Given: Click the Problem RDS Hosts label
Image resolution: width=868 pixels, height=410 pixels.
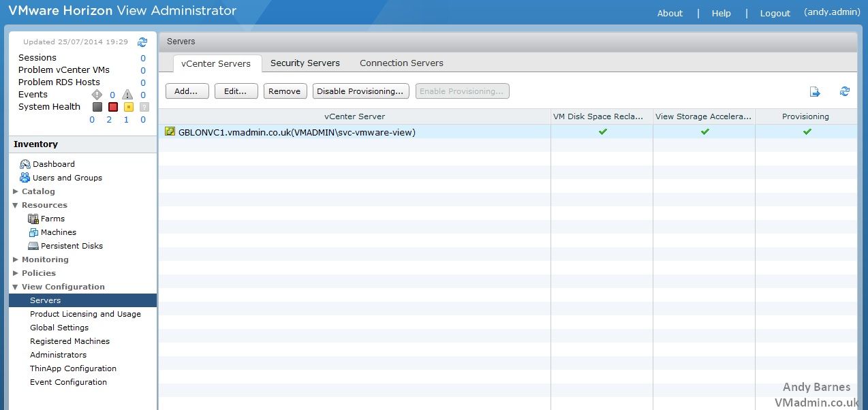Looking at the screenshot, I should pos(59,82).
